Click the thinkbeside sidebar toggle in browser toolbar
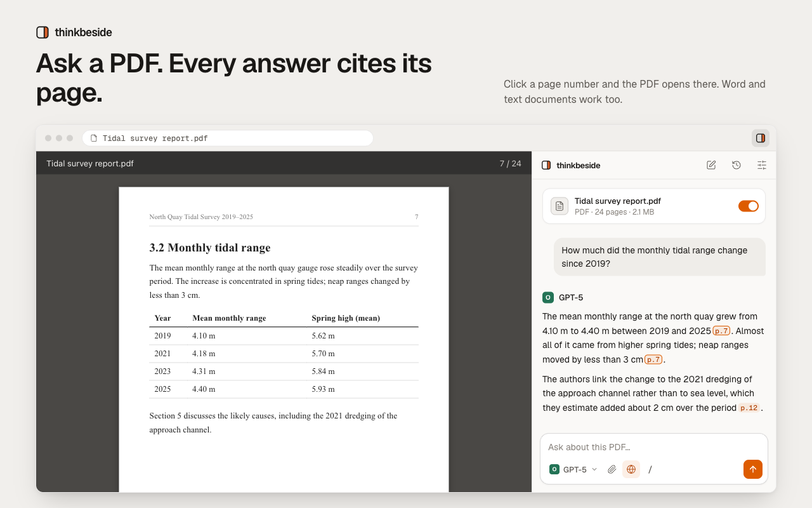 761,138
